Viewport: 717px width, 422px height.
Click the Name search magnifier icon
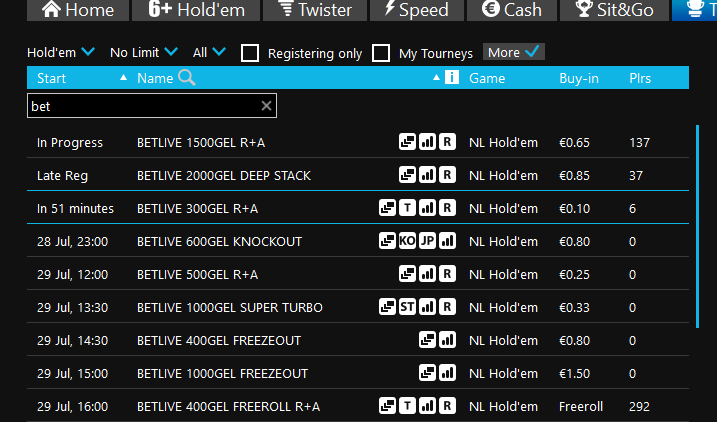tap(187, 78)
